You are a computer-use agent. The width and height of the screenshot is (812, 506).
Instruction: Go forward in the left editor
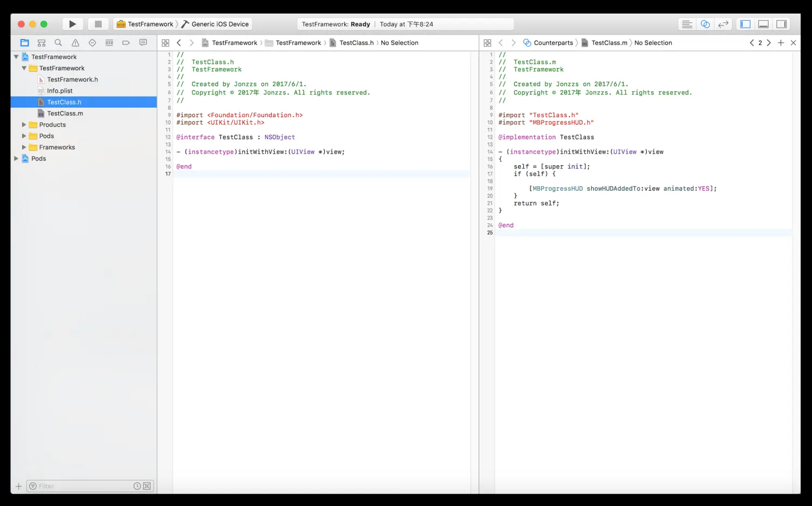click(191, 43)
